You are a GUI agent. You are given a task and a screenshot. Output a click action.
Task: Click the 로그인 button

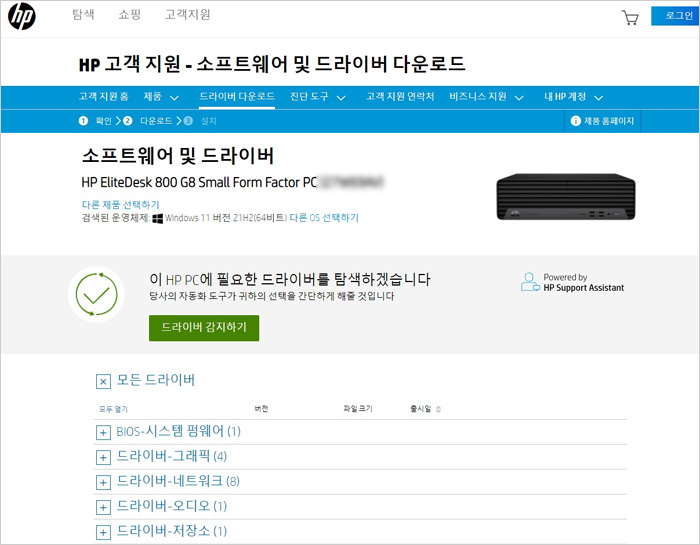coord(675,16)
